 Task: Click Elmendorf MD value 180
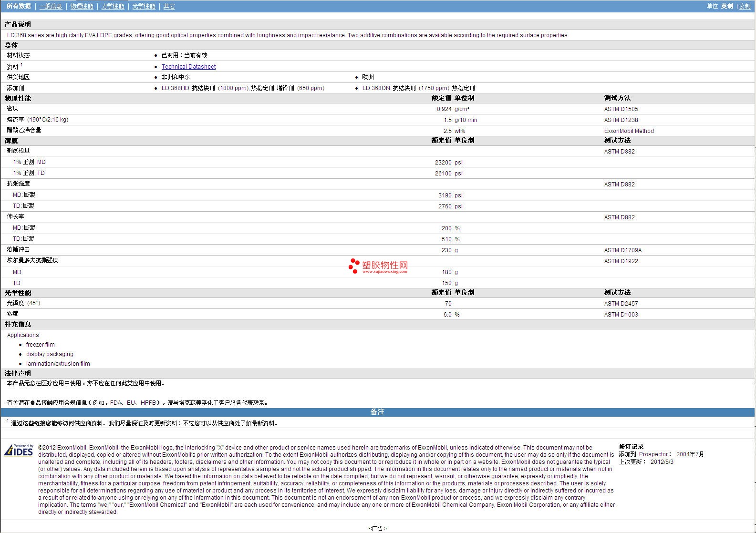[x=446, y=272]
